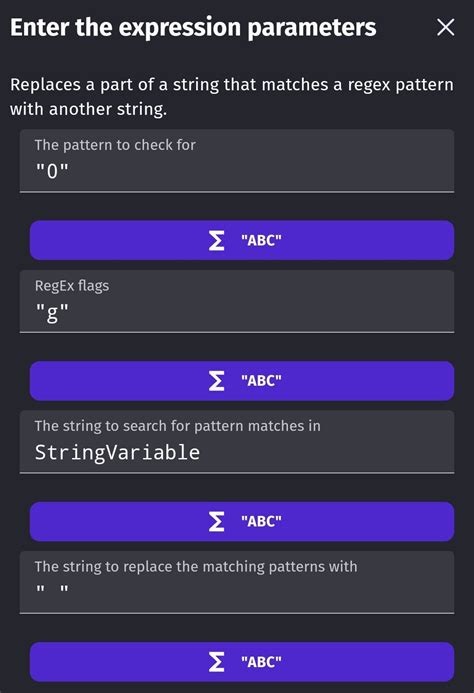Click the empty quotes replacement value
The height and width of the screenshot is (693, 474).
click(52, 589)
